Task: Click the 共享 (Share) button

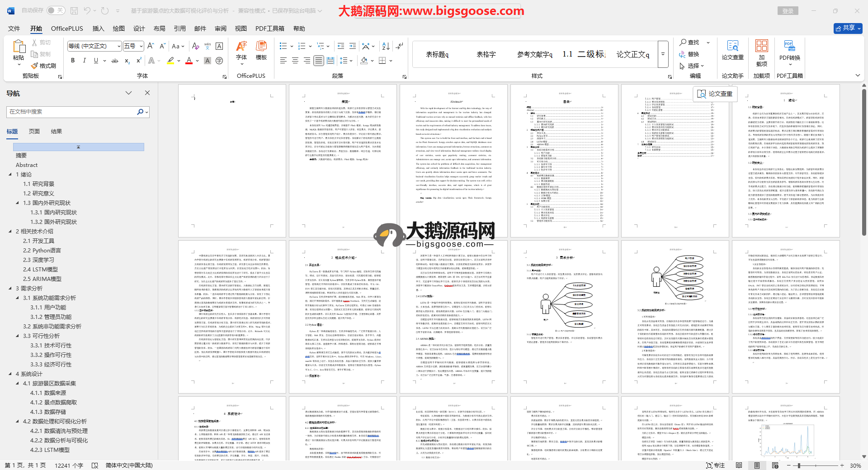Action: (x=848, y=28)
